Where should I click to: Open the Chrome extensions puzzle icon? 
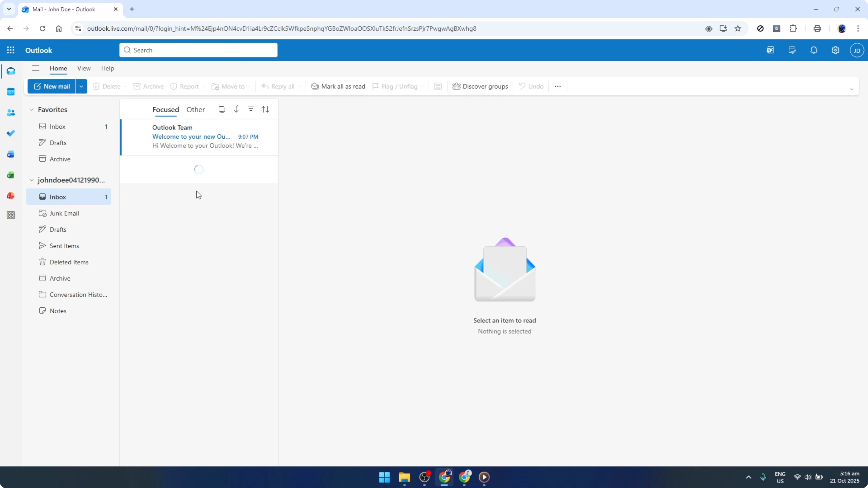point(793,29)
